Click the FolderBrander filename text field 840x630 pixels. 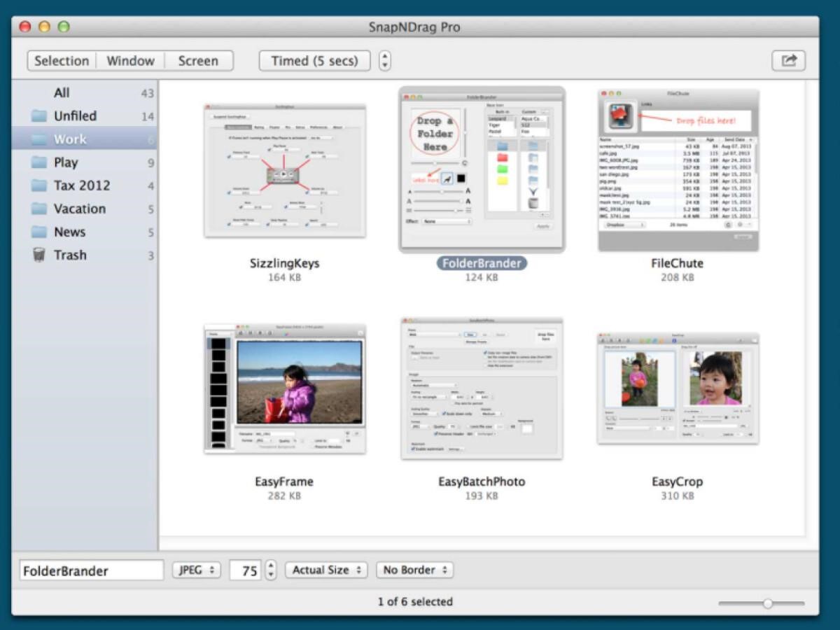[x=92, y=570]
